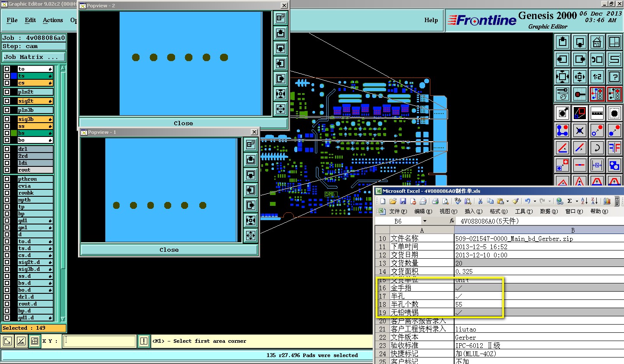Click the pan up arrow icon
This screenshot has height=364, width=624.
click(562, 42)
